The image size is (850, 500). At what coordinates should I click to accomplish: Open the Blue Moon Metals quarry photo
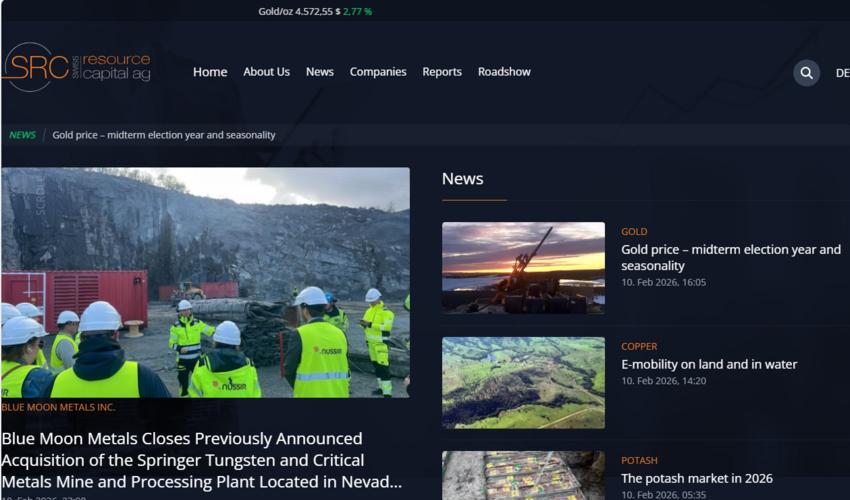pos(205,282)
